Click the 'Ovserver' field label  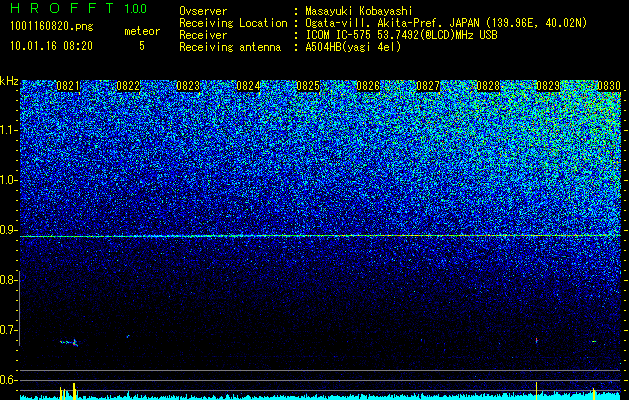pyautogui.click(x=203, y=11)
